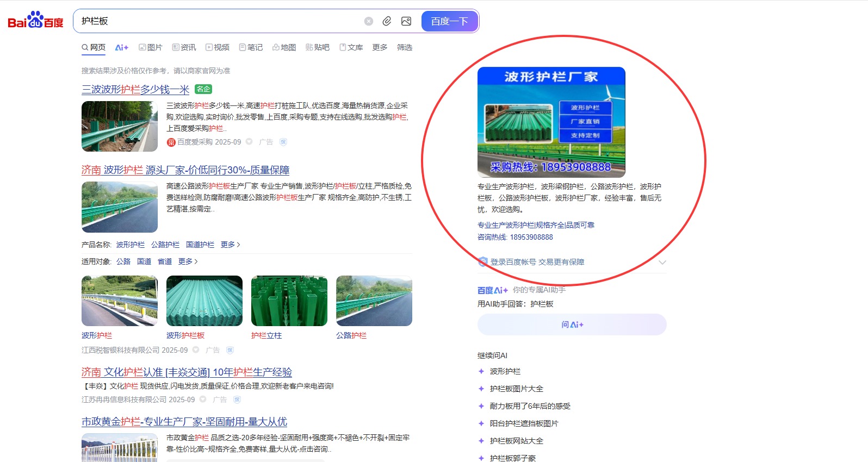Click sparkle icon next to 波形护栏 suggestion
Image resolution: width=868 pixels, height=462 pixels.
click(x=481, y=371)
